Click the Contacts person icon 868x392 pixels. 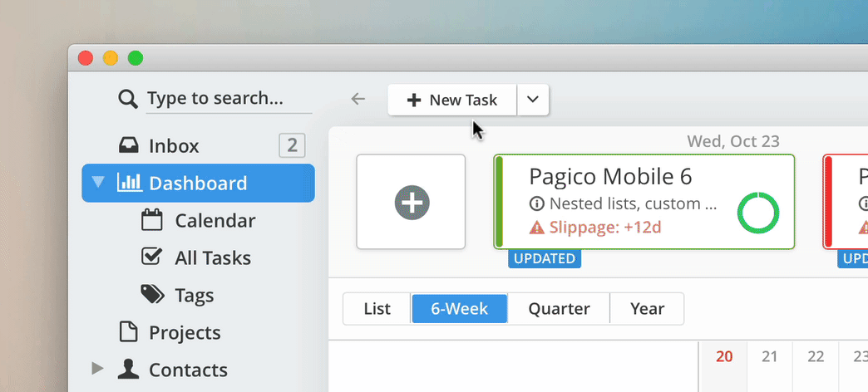point(128,370)
